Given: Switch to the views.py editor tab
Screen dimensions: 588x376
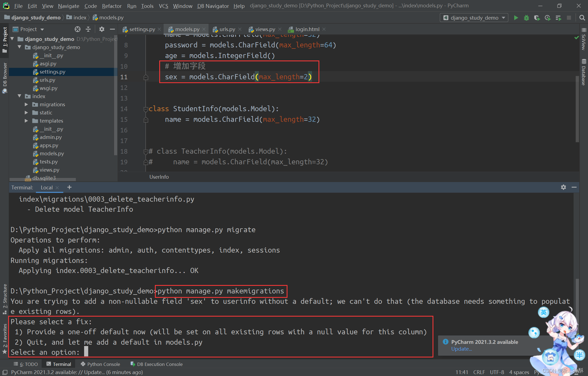Looking at the screenshot, I should (x=265, y=29).
